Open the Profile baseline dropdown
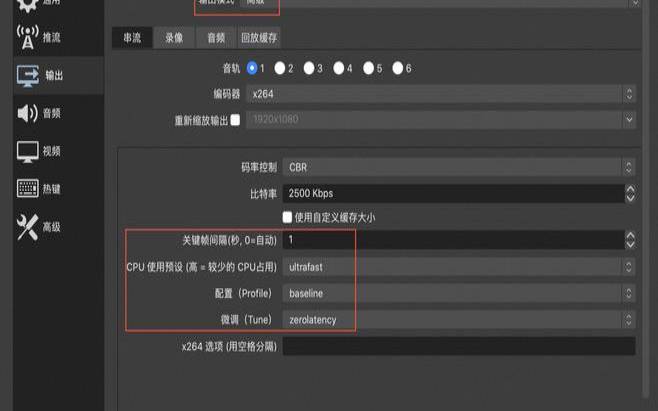This screenshot has width=658, height=411. pyautogui.click(x=459, y=293)
